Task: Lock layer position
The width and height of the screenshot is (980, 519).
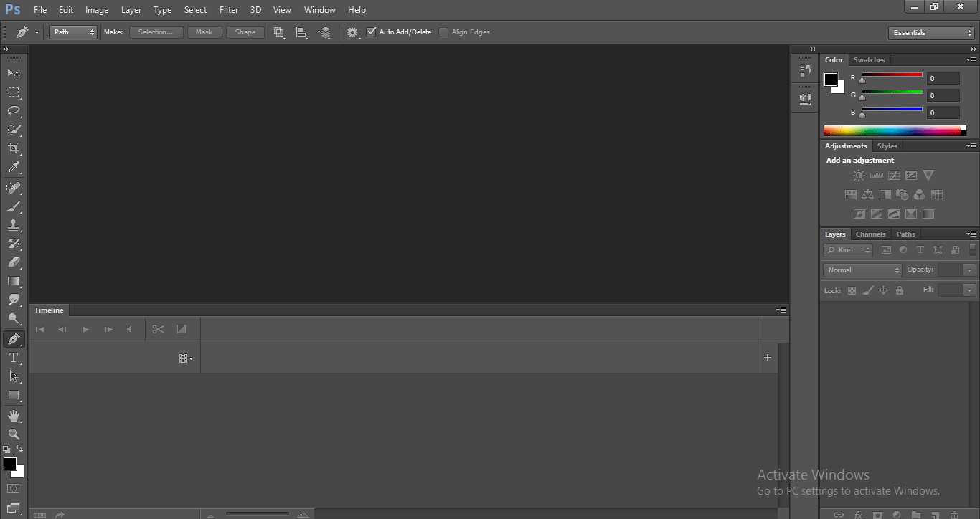Action: 883,290
